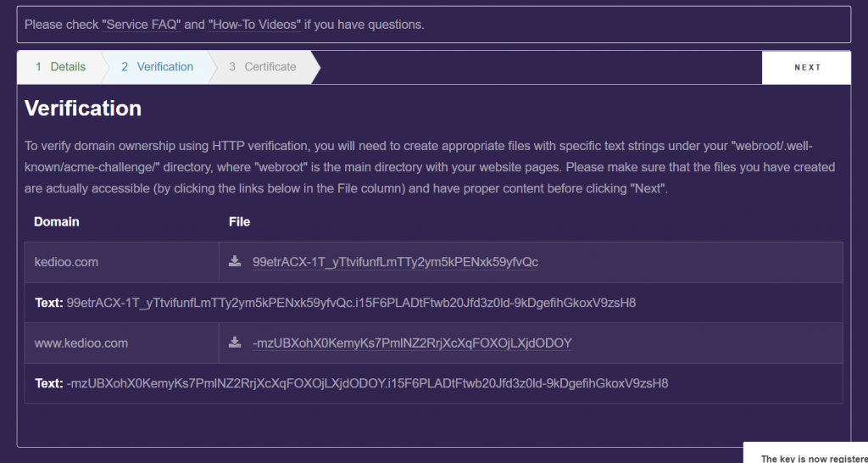Click the verification text string for www.kedioo.com
868x463 pixels.
click(x=367, y=383)
